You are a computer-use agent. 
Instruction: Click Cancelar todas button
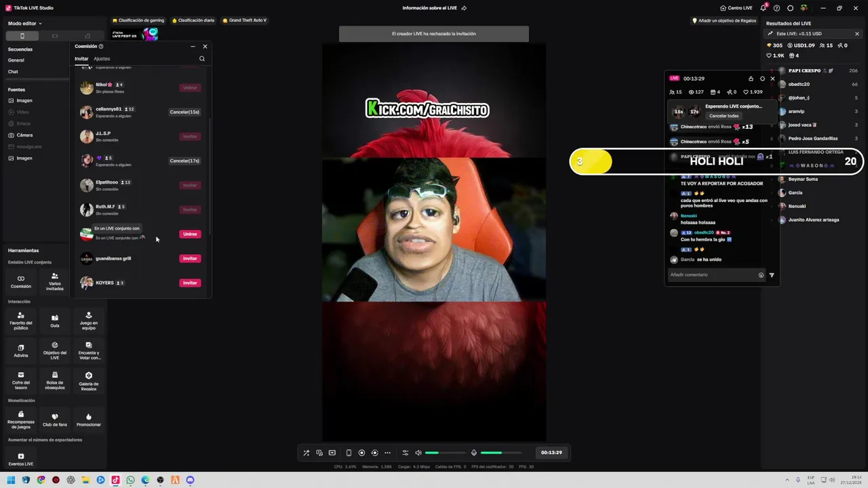coord(724,116)
